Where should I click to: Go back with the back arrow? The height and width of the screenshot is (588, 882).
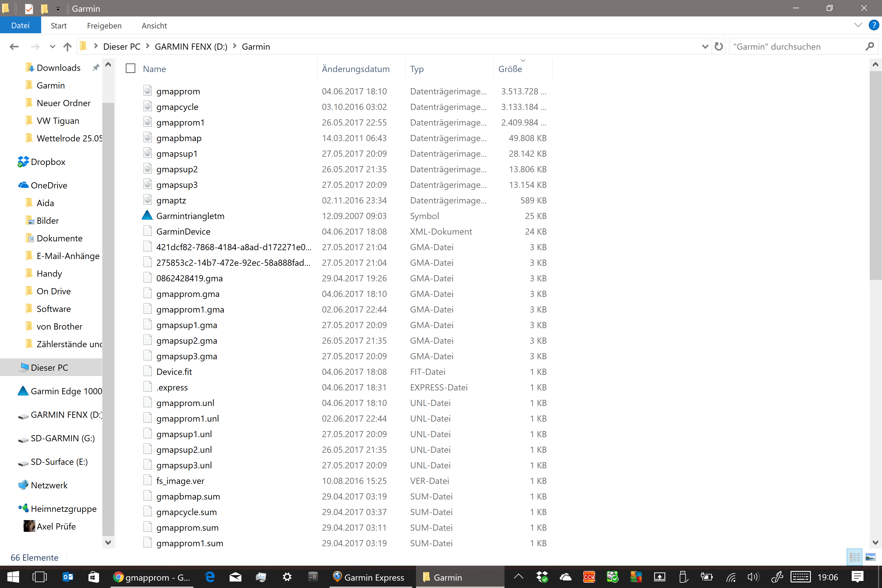point(14,46)
